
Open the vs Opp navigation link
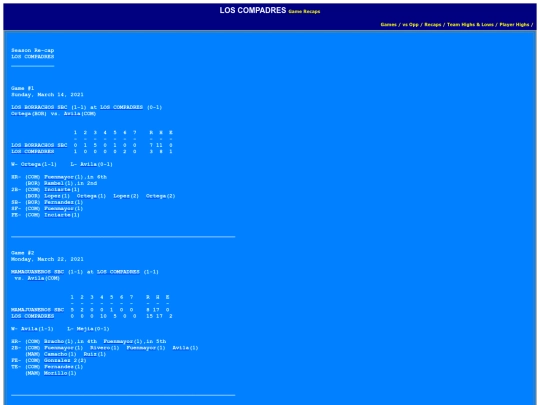coord(411,24)
